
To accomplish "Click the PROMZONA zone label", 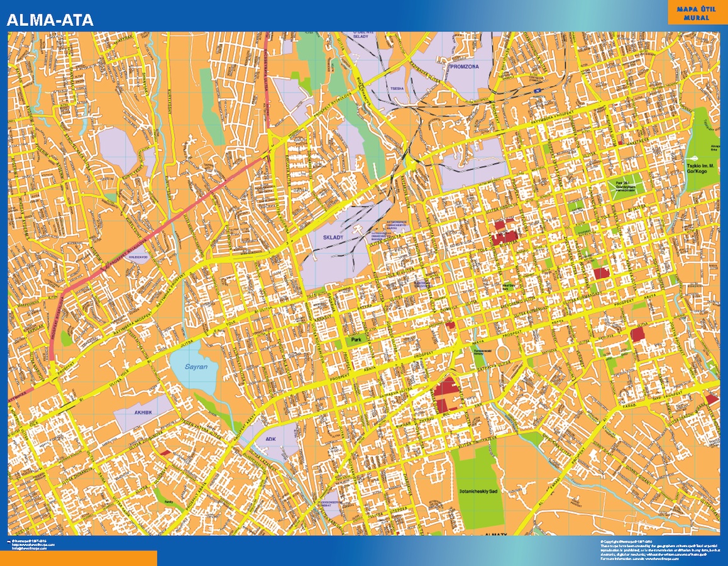I will pyautogui.click(x=463, y=67).
